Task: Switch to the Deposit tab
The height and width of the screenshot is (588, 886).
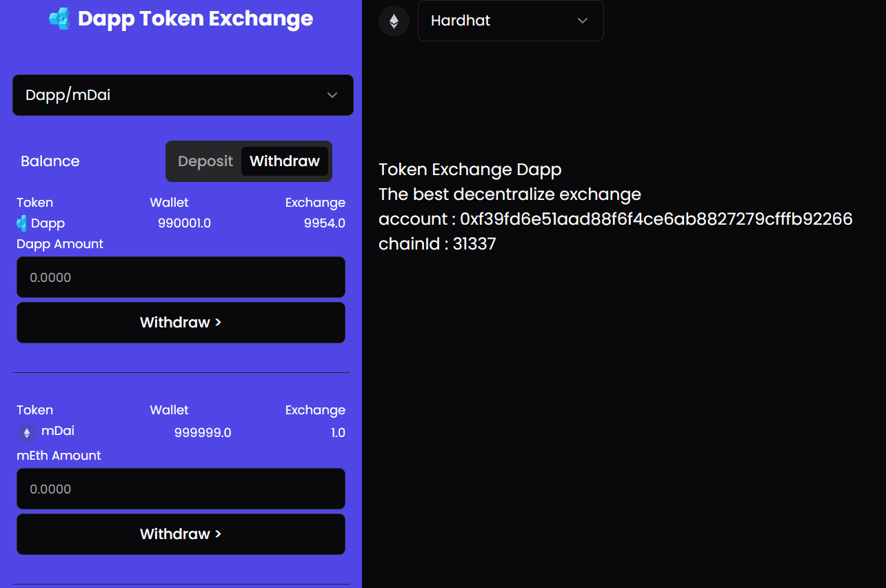Action: coord(205,161)
